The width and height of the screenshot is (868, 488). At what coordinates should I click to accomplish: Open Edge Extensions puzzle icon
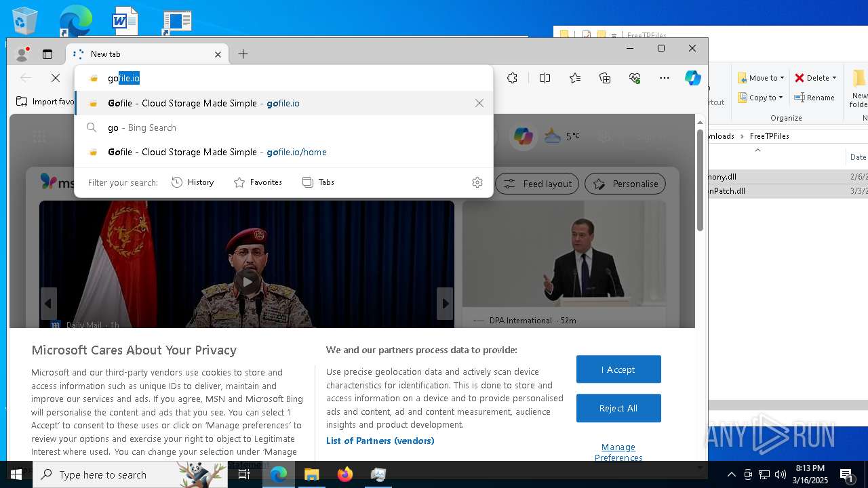(x=512, y=78)
